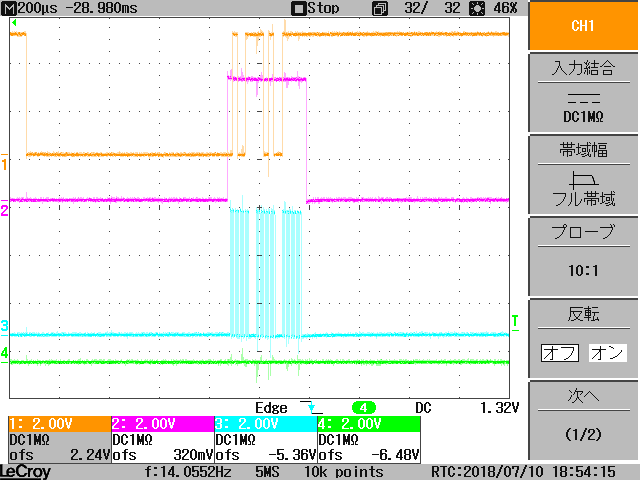Image resolution: width=640 pixels, height=480 pixels.
Task: Click the 46% intensity value
Action: pyautogui.click(x=505, y=8)
